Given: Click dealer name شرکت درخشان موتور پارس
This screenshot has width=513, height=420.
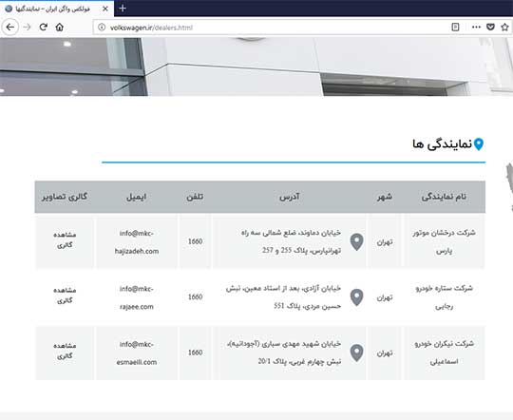Looking at the screenshot, I should (444, 242).
